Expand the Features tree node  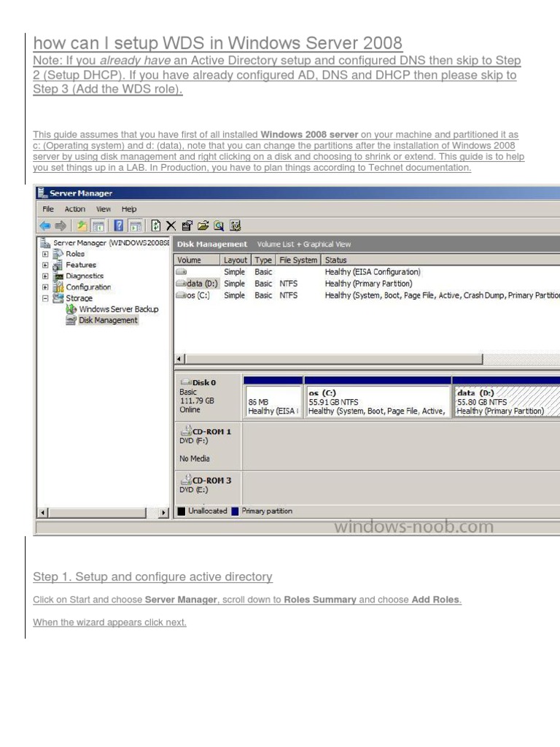(x=45, y=265)
